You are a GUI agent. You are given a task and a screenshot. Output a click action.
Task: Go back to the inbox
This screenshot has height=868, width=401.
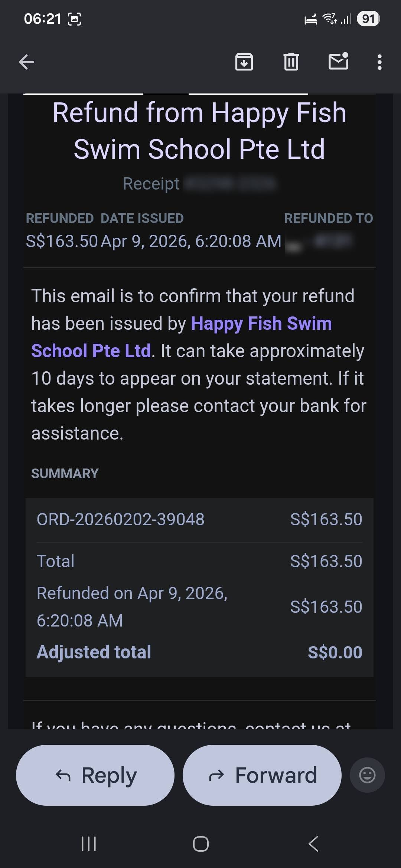coord(26,62)
